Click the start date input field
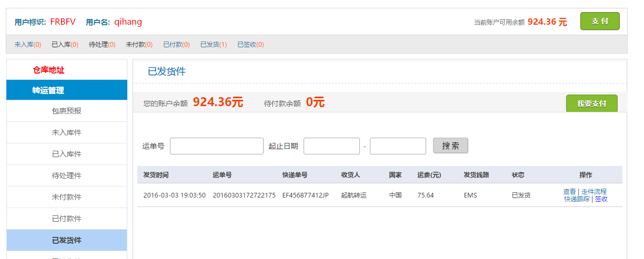The image size is (644, 259). tap(331, 146)
